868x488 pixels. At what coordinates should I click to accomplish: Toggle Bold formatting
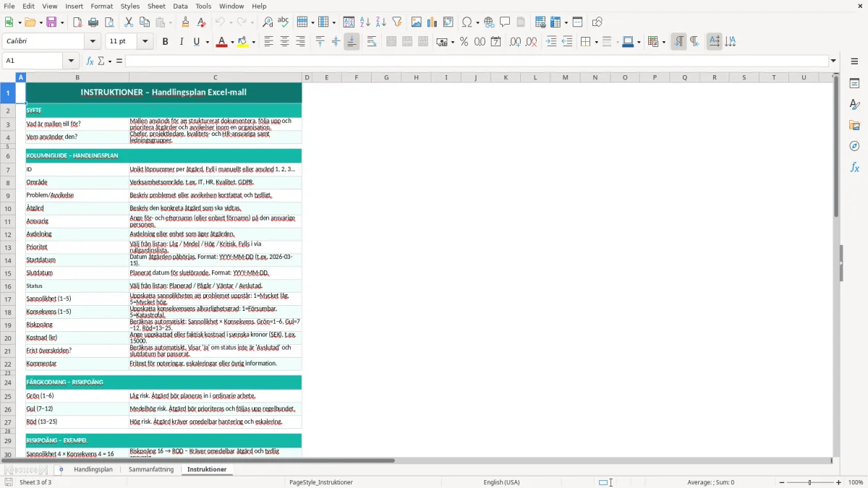coord(165,42)
